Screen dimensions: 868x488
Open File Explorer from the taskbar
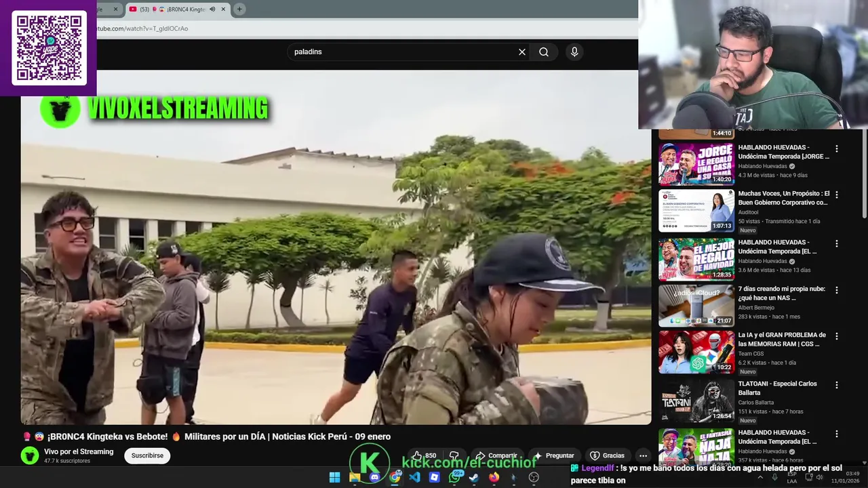pyautogui.click(x=354, y=477)
